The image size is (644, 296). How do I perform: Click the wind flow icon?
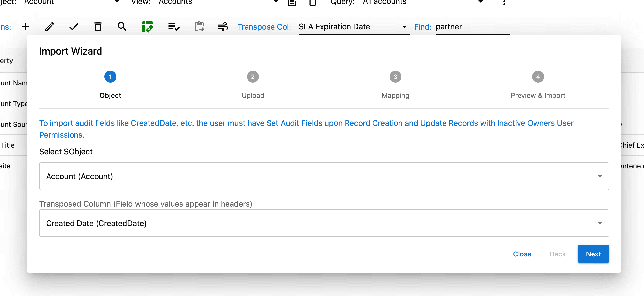point(223,27)
